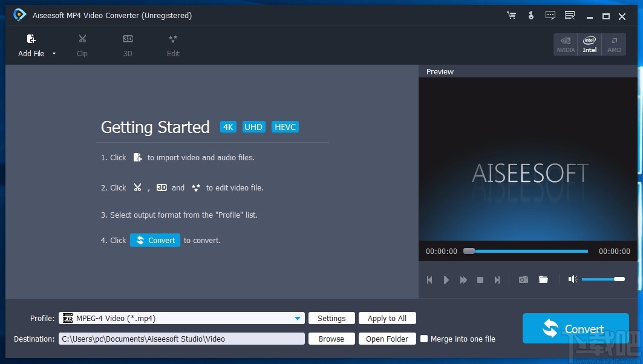
Task: Click the feedback comment icon in title bar
Action: click(550, 16)
